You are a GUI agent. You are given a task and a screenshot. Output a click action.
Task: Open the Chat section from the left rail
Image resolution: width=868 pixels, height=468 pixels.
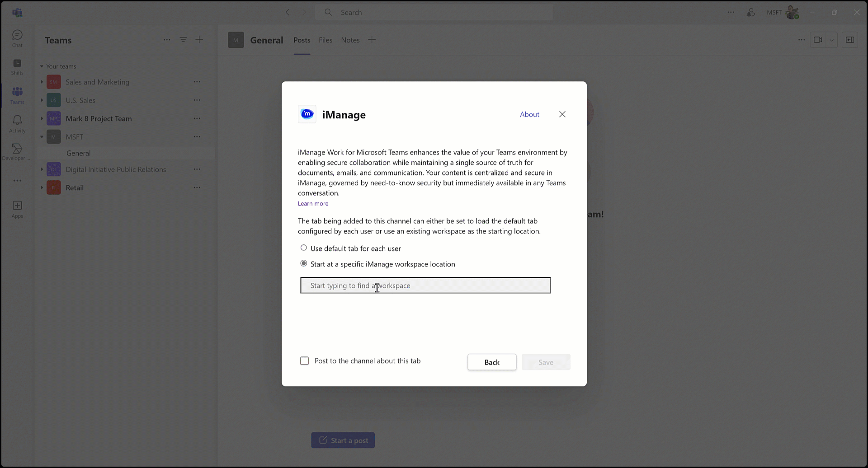(x=17, y=38)
